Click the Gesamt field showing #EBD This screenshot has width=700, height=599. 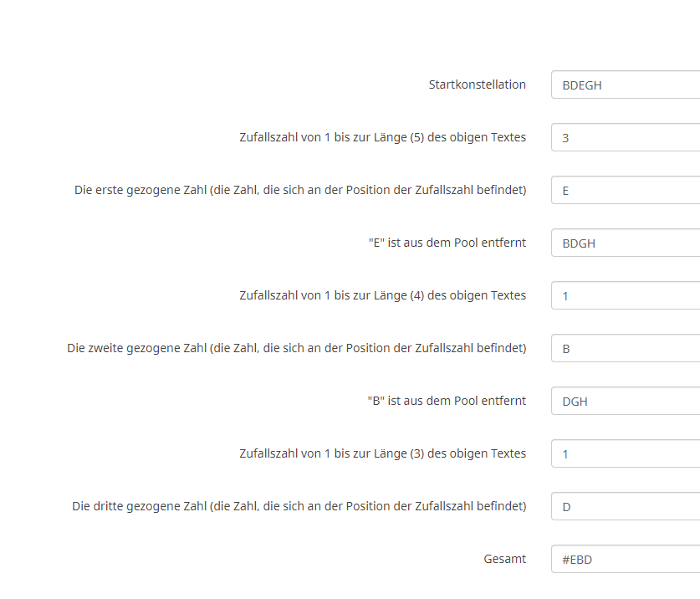coord(625,560)
